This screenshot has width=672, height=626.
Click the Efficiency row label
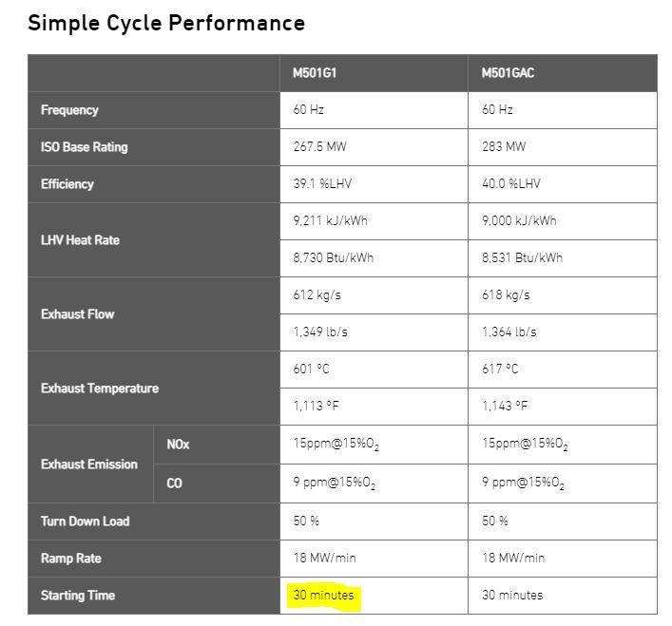click(x=67, y=184)
